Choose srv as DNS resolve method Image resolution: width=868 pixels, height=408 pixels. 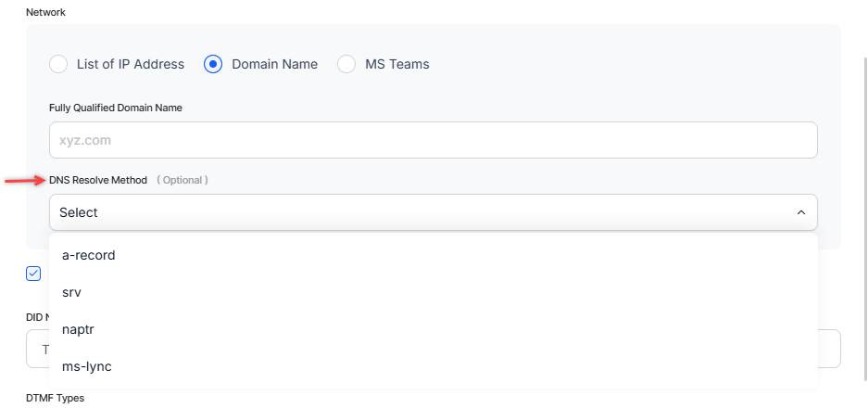click(72, 292)
